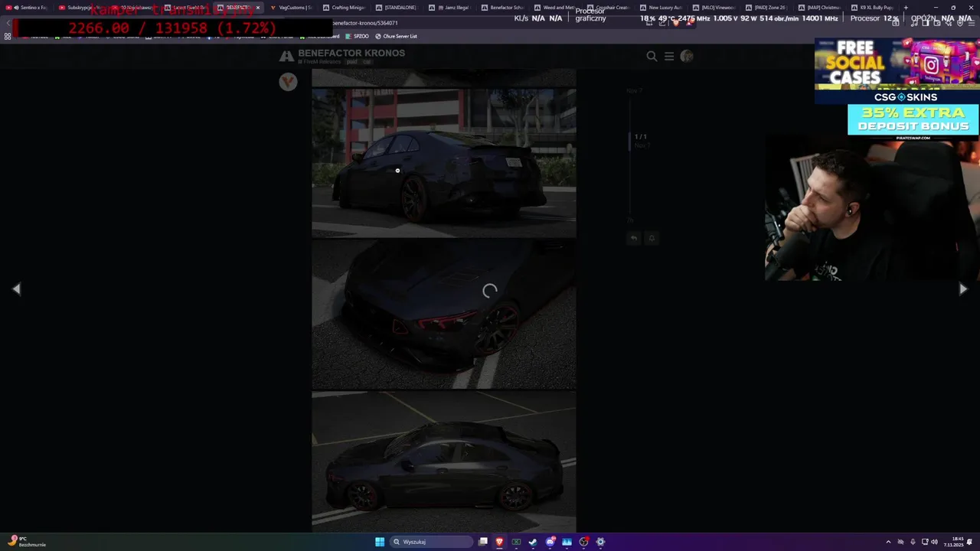Switch to the 'Latest FiveM' browser tab

(x=188, y=8)
